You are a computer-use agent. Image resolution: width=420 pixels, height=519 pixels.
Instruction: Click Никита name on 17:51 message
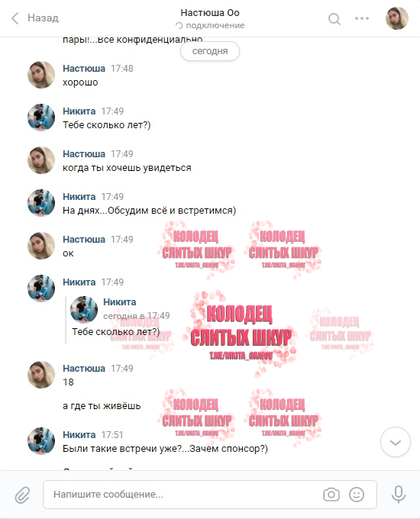pyautogui.click(x=79, y=434)
